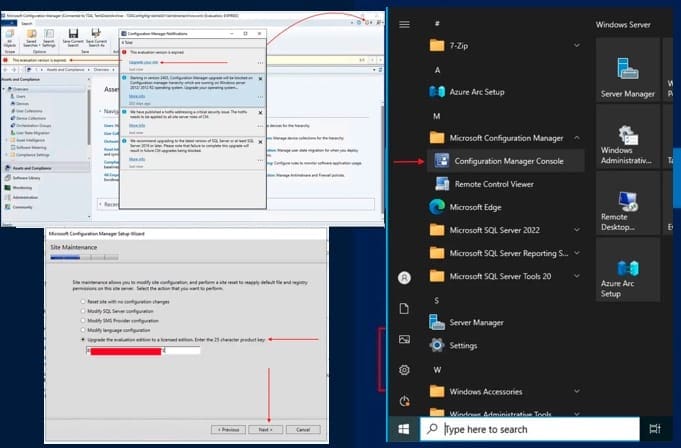The height and width of the screenshot is (448, 681).
Task: Click the Type here to search box
Action: pyautogui.click(x=530, y=429)
